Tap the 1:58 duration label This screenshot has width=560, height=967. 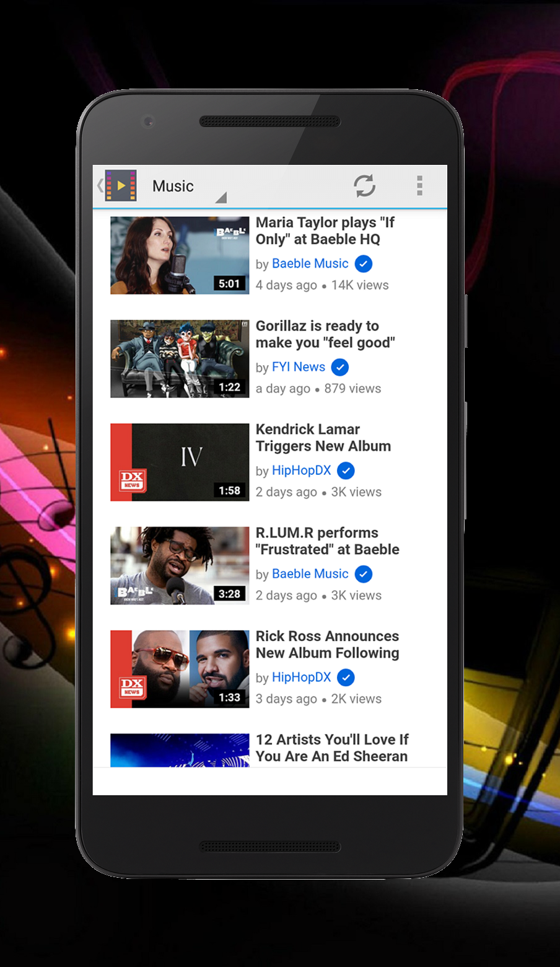coord(229,490)
